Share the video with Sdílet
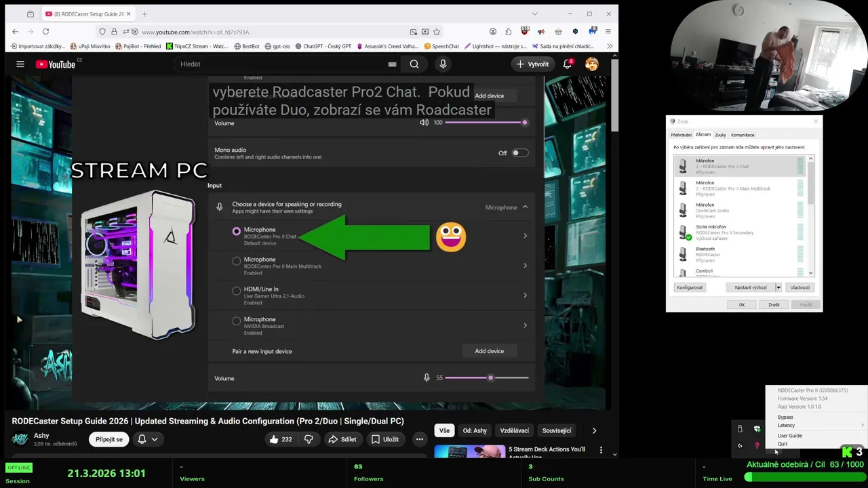The image size is (868, 488). [342, 439]
